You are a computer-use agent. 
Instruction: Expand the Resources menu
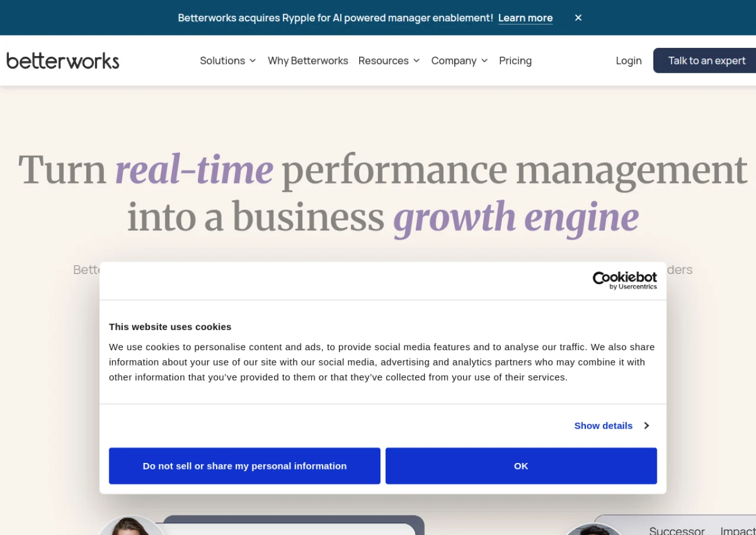click(x=389, y=61)
